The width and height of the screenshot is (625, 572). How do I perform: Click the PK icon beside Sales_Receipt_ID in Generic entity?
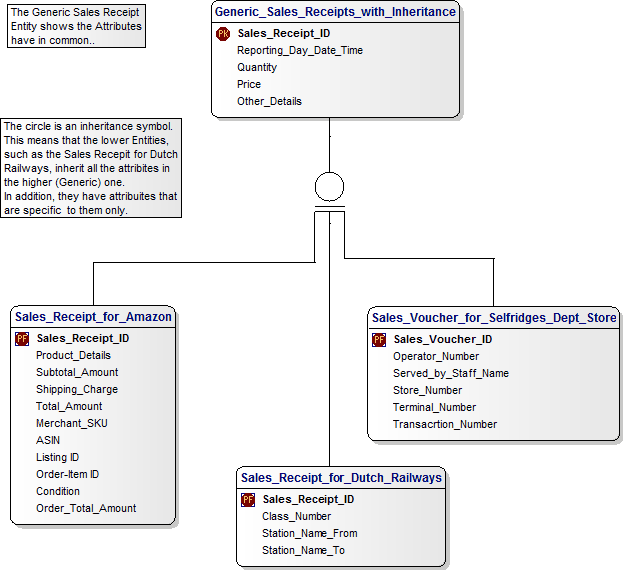[x=223, y=34]
